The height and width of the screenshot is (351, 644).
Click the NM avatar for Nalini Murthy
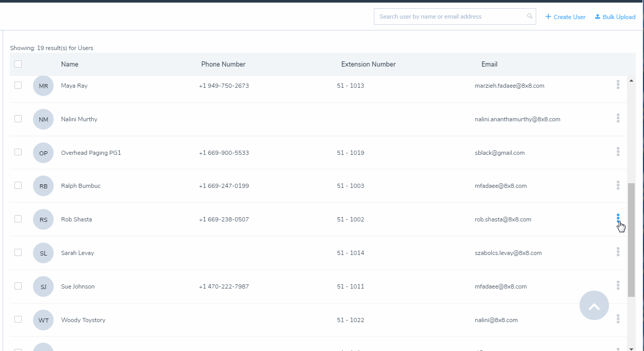click(x=43, y=119)
